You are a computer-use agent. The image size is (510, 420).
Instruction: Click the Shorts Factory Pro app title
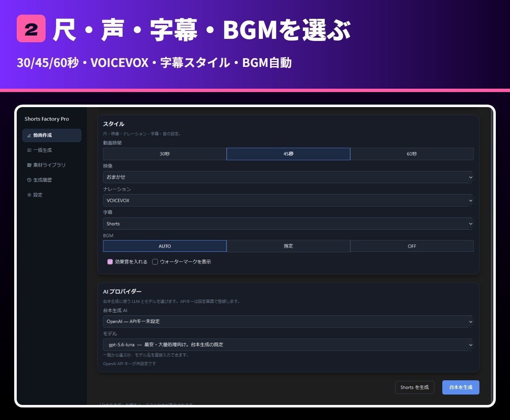(x=47, y=119)
